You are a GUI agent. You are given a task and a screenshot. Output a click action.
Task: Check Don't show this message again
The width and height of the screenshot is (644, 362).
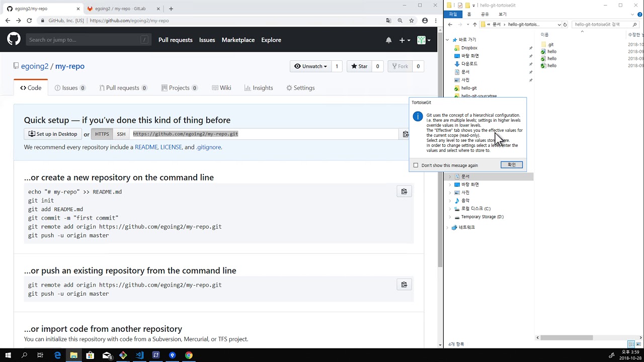416,165
